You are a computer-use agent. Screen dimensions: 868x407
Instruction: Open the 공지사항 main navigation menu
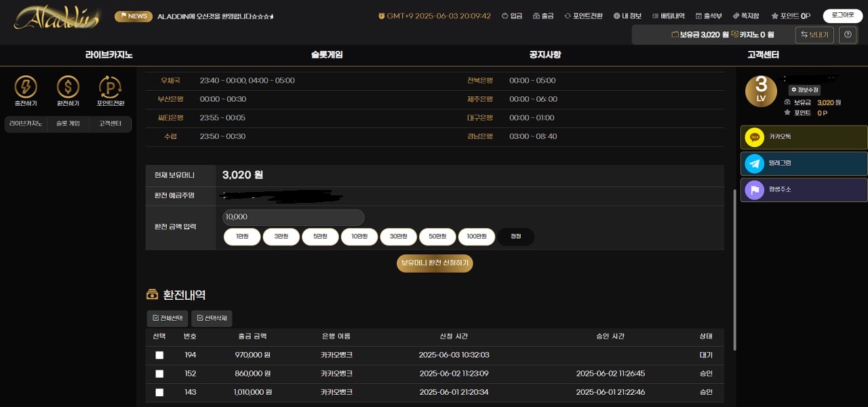click(545, 55)
